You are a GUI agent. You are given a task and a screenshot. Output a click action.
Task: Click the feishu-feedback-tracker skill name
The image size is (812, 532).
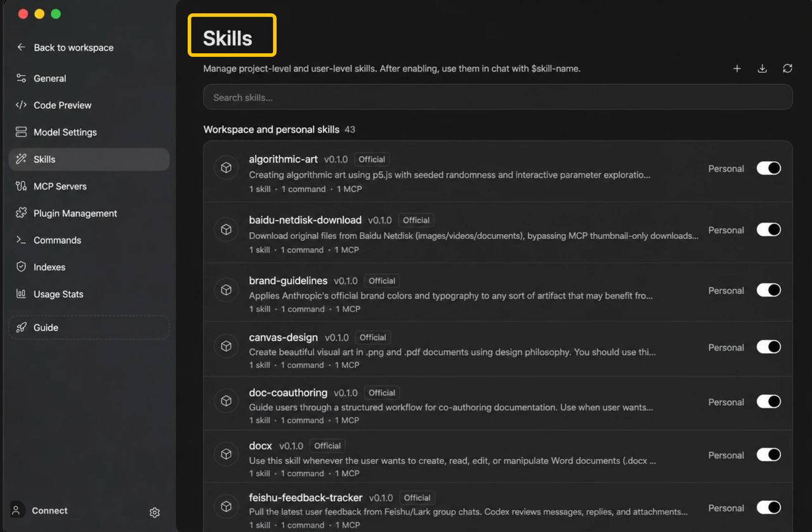pyautogui.click(x=306, y=498)
